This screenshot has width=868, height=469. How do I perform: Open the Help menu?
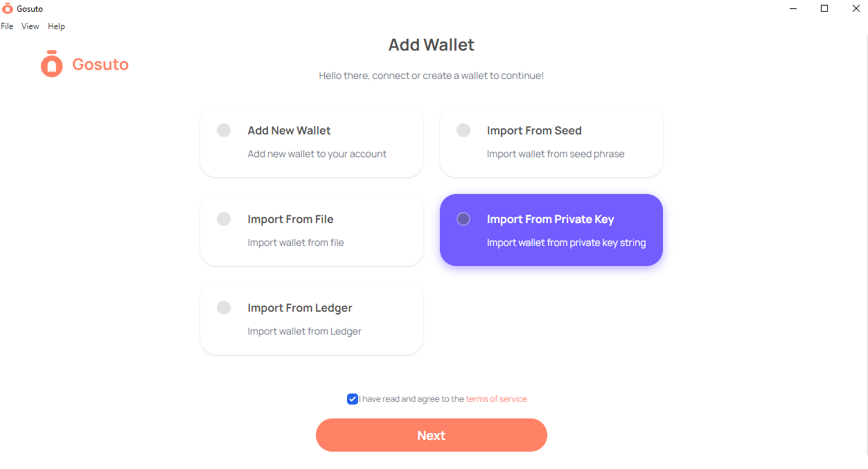point(56,26)
